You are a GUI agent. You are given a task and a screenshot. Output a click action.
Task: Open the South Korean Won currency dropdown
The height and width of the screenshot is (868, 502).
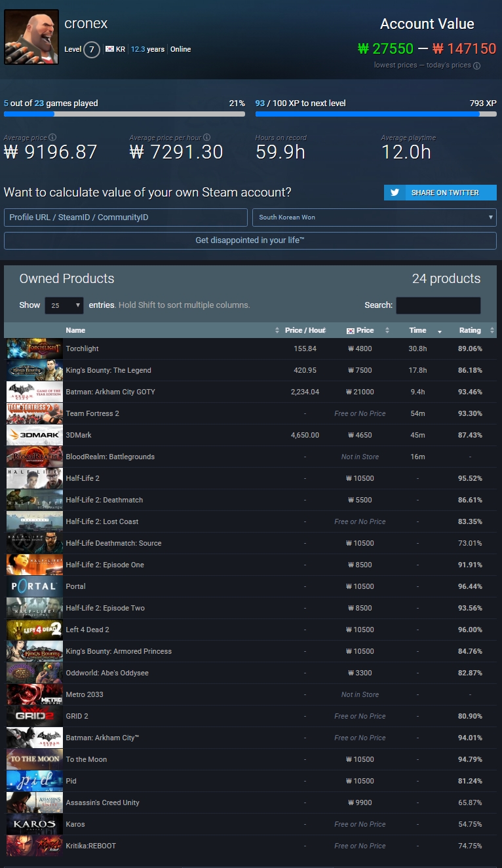click(x=374, y=217)
